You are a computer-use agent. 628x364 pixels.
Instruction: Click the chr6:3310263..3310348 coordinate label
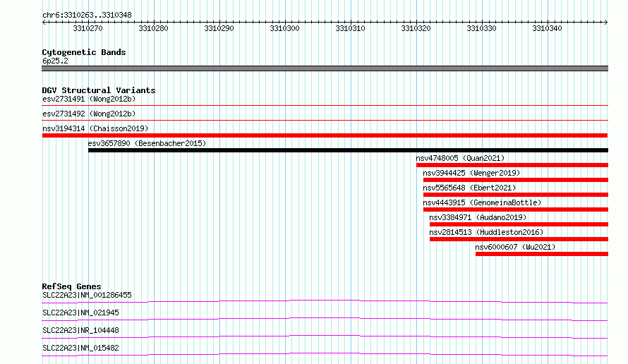(x=87, y=16)
